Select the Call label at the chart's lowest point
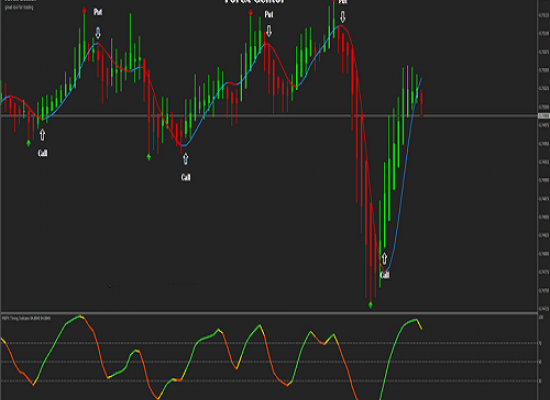 [x=385, y=275]
